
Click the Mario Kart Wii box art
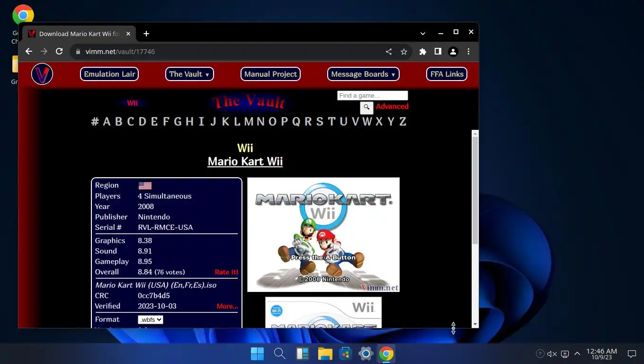323,312
